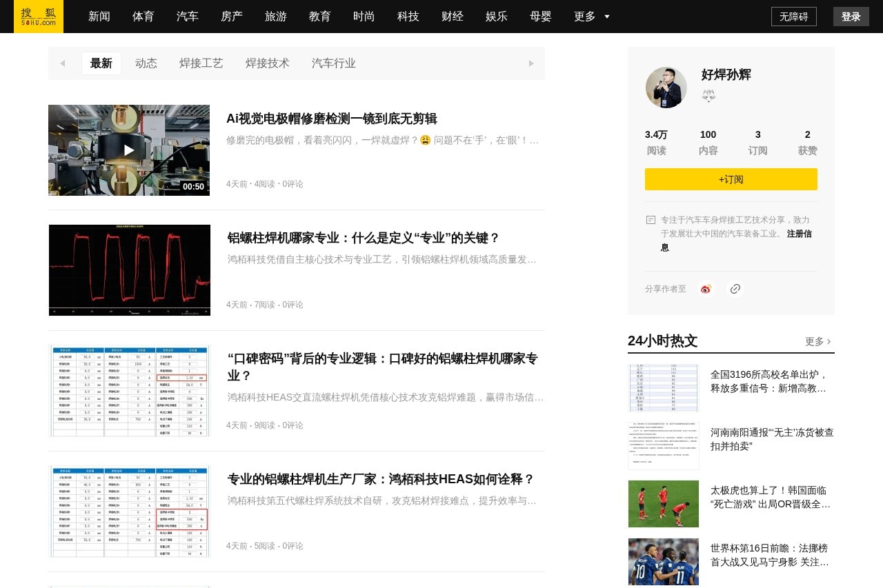Click 0评论 under Ai视觉电极帽 article
This screenshot has height=588, width=883.
292,184
